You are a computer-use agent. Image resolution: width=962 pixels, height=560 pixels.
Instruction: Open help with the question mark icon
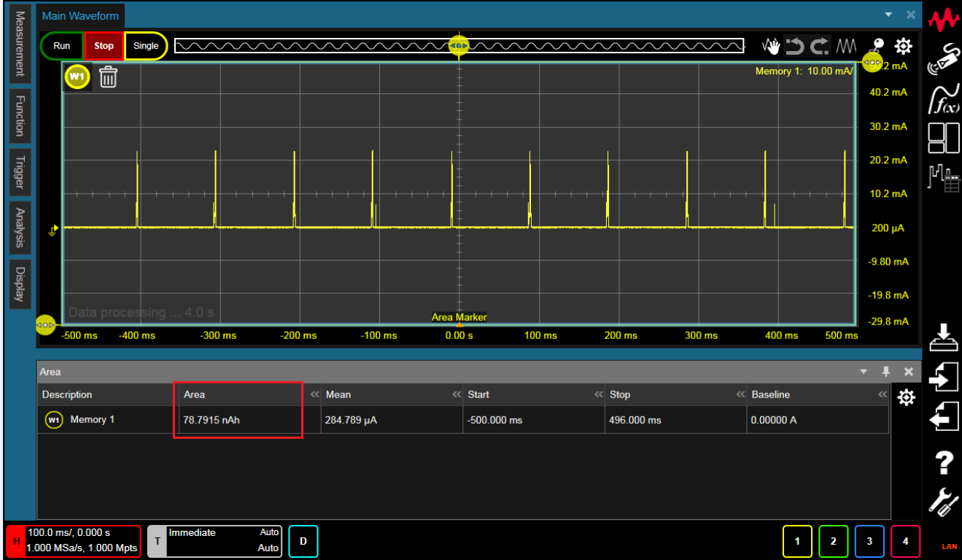point(944,462)
